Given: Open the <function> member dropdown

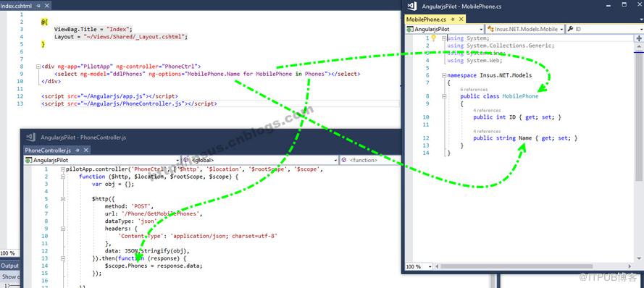Looking at the screenshot, I should click(370, 161).
